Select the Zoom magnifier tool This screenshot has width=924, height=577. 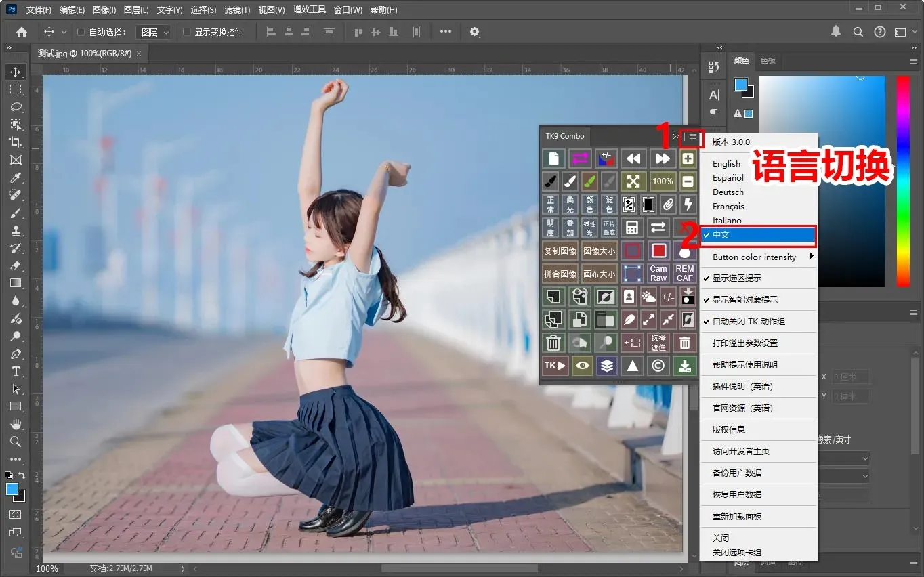[x=15, y=442]
